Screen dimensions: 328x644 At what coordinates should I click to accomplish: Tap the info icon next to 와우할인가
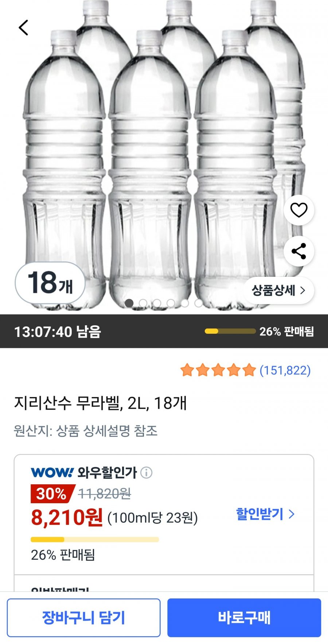[x=147, y=473]
